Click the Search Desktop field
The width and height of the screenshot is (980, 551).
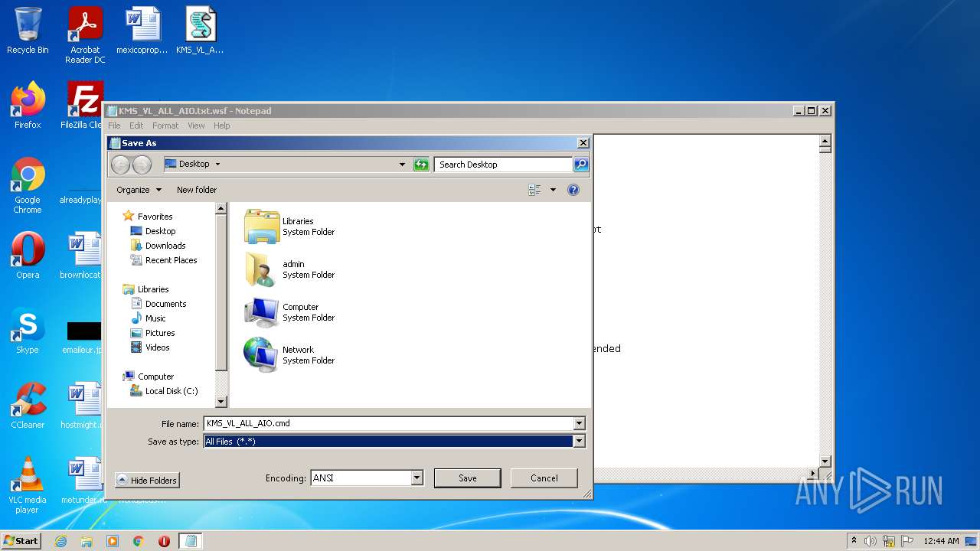pos(503,165)
